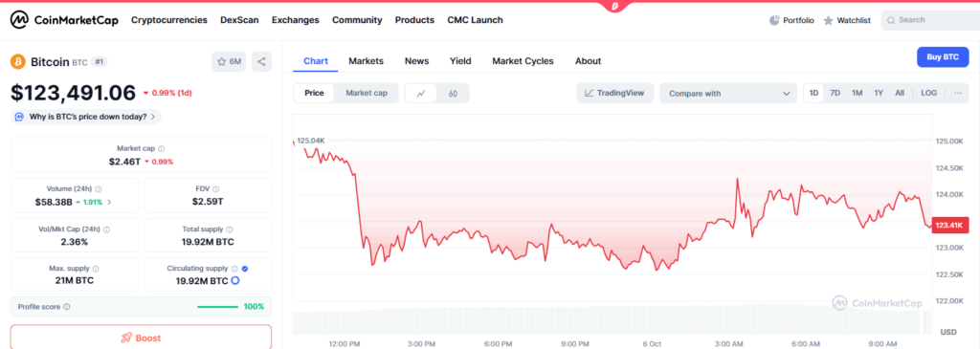Open Portfolio from the top bar
Image resolution: width=980 pixels, height=349 pixels.
click(791, 21)
